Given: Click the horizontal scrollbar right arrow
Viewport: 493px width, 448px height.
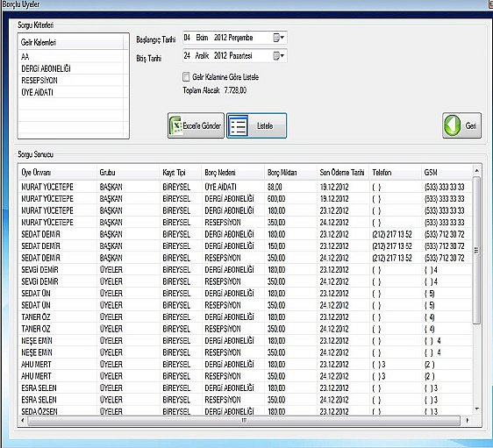Looking at the screenshot, I should [x=468, y=420].
